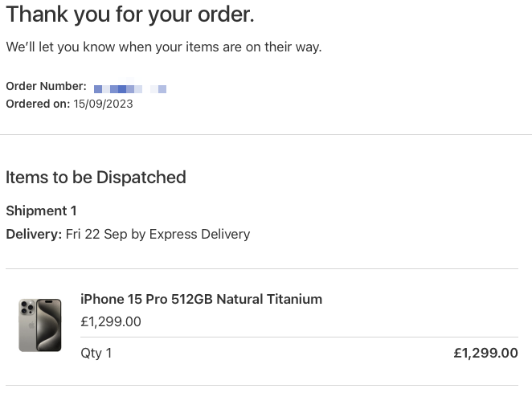Click the bold line total £1,299.00 at right
Viewport: 532px width, 409px height.
[486, 353]
